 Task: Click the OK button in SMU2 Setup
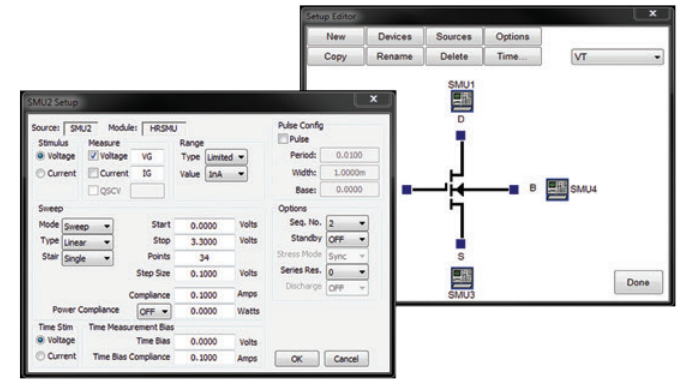(x=297, y=359)
